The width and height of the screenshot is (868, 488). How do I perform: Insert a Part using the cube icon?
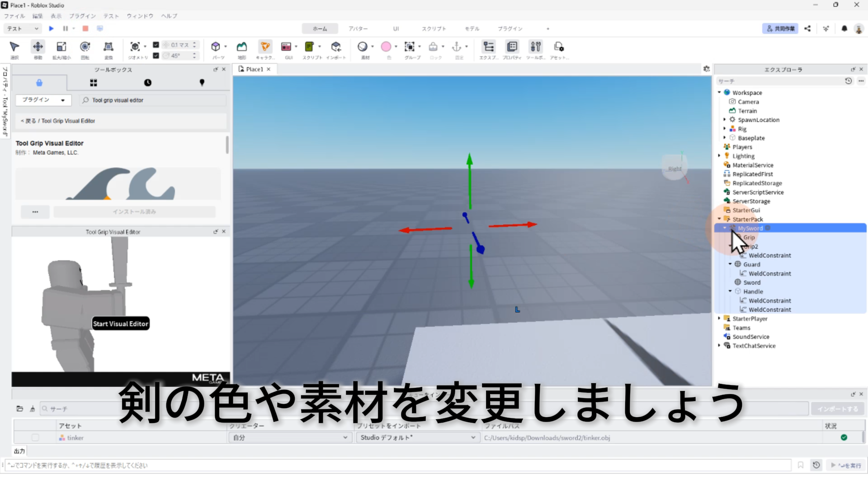point(216,47)
